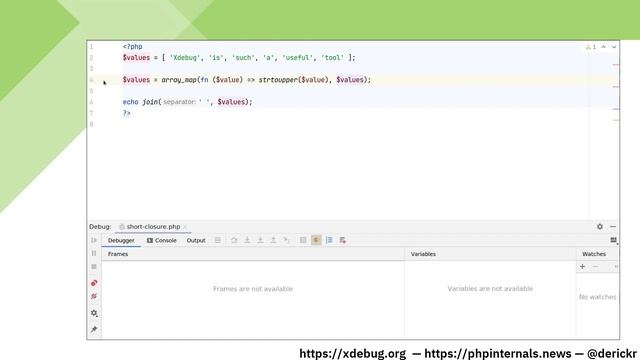Viewport: 640px width, 360px height.
Task: Click the 'No watches' placeholder text
Action: click(598, 297)
